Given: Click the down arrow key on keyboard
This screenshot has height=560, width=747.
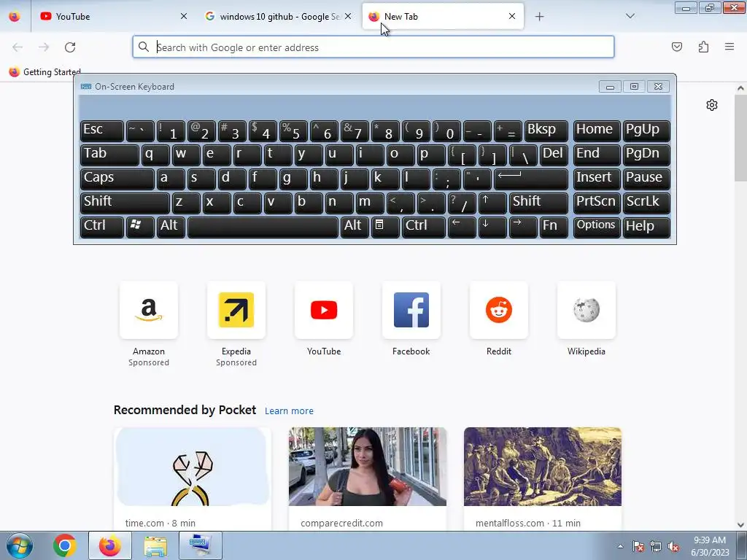Looking at the screenshot, I should [x=492, y=226].
